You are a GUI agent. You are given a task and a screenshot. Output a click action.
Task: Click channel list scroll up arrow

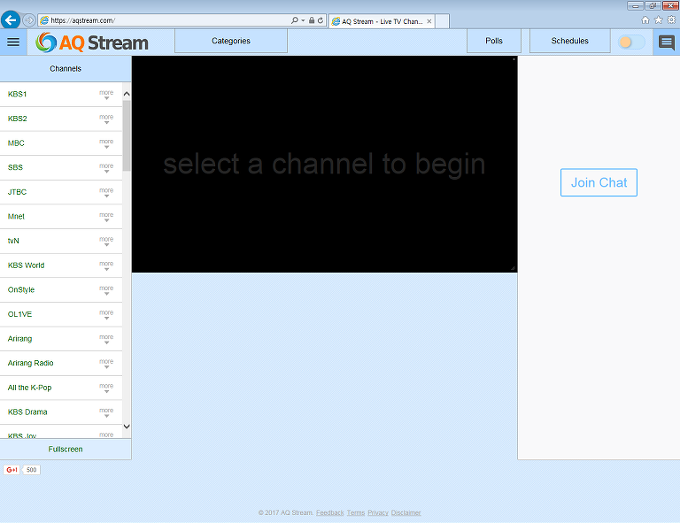(x=127, y=94)
